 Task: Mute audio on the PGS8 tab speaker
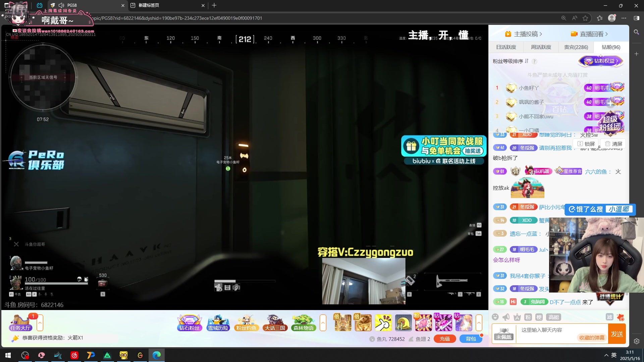61,5
